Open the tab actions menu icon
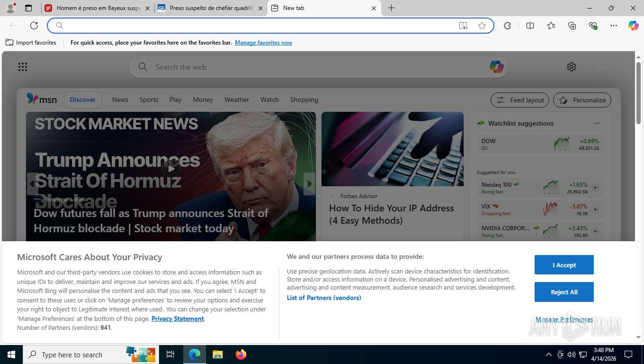Screen dimensions: 644x364 28,8
